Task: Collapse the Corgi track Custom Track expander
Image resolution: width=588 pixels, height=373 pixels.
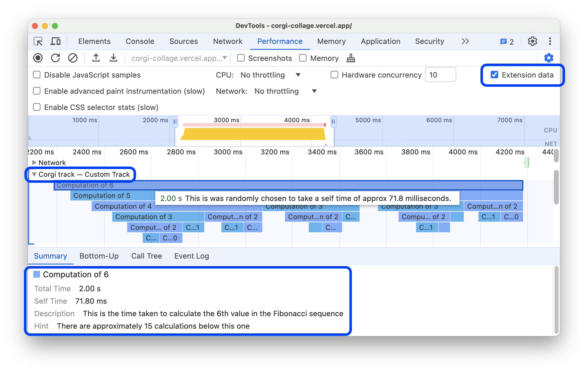Action: click(34, 174)
